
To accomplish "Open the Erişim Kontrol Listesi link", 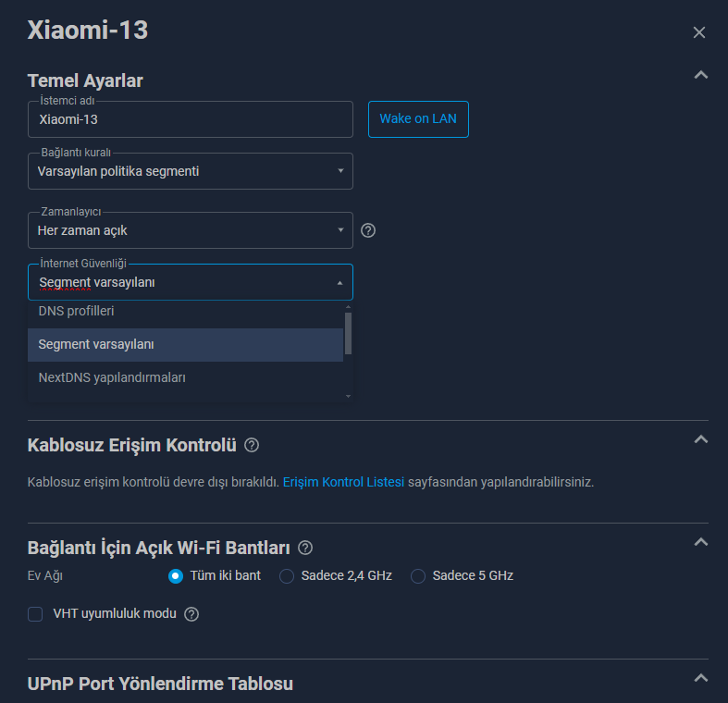I will point(343,482).
